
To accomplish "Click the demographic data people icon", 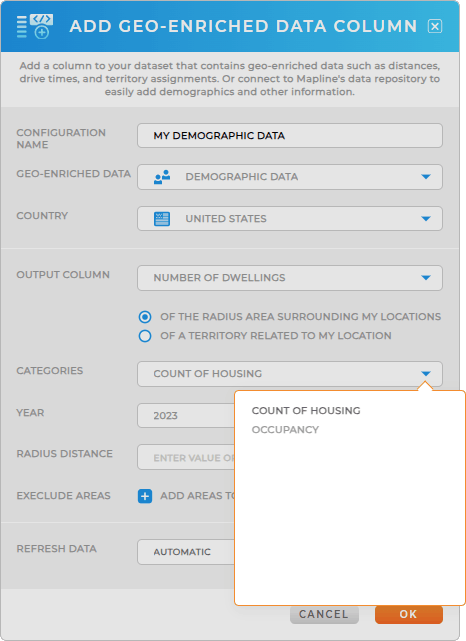I will point(162,177).
